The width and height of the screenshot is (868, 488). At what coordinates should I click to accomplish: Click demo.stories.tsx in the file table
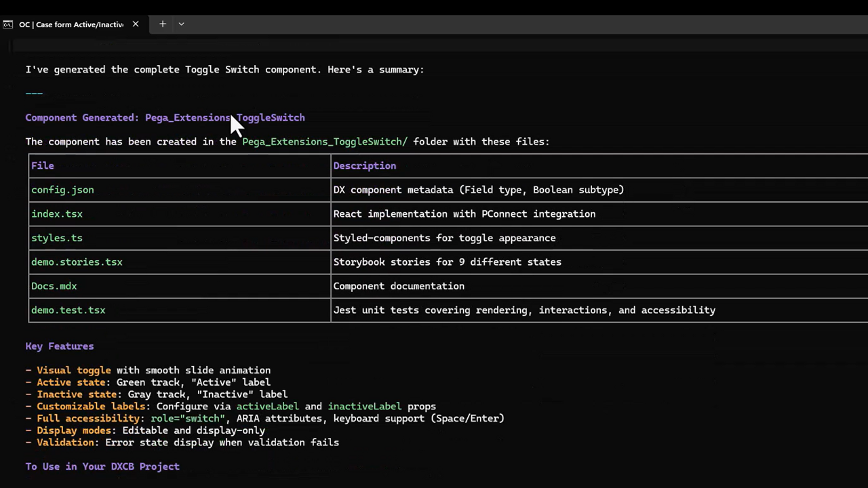pyautogui.click(x=77, y=262)
